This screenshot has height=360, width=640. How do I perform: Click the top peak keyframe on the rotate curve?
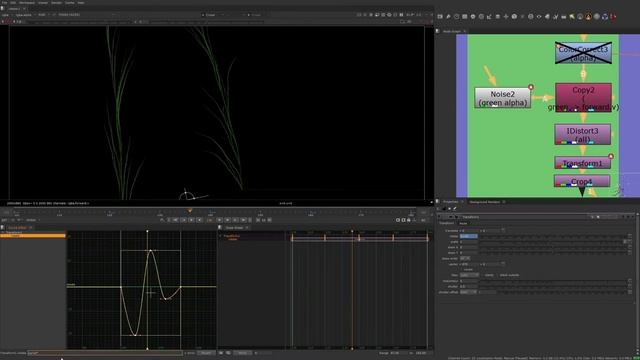coord(151,250)
